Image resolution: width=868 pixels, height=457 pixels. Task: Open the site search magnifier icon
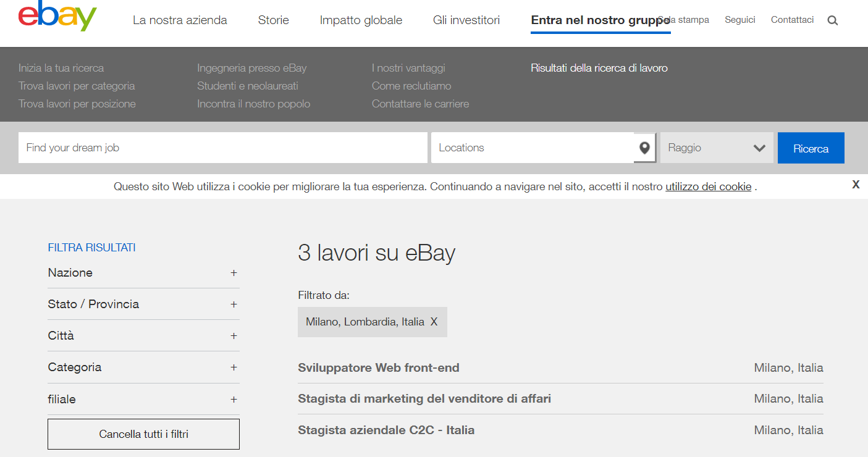coord(833,20)
